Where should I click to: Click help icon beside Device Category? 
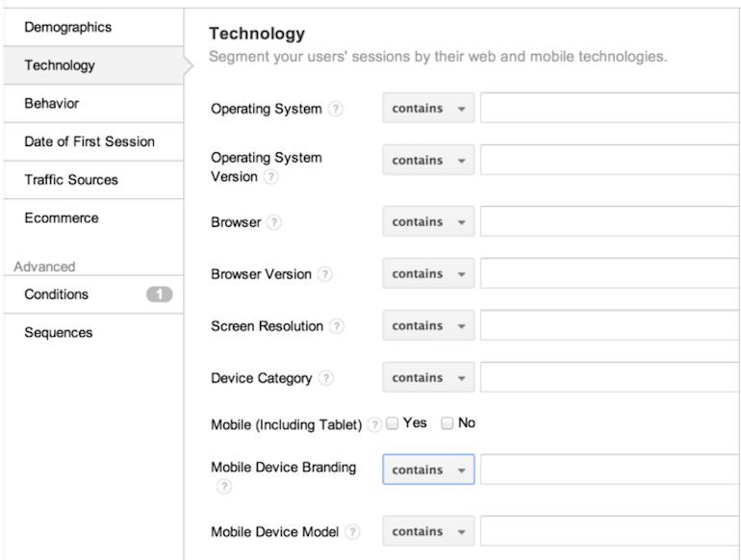(x=325, y=378)
